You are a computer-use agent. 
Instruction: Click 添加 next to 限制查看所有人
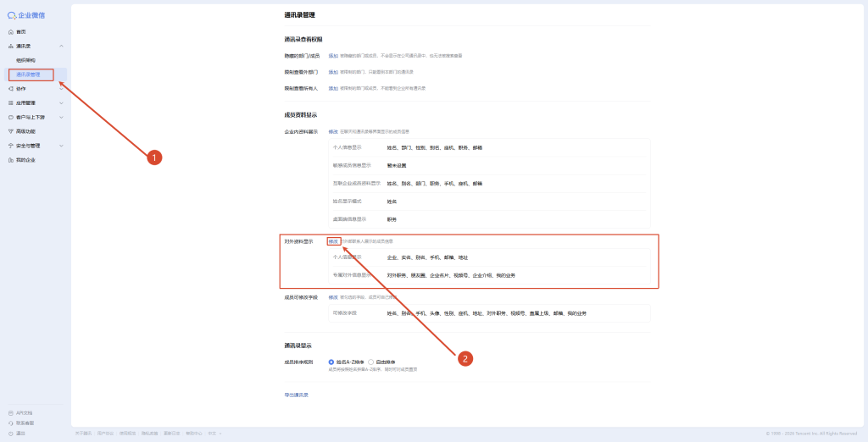point(333,89)
